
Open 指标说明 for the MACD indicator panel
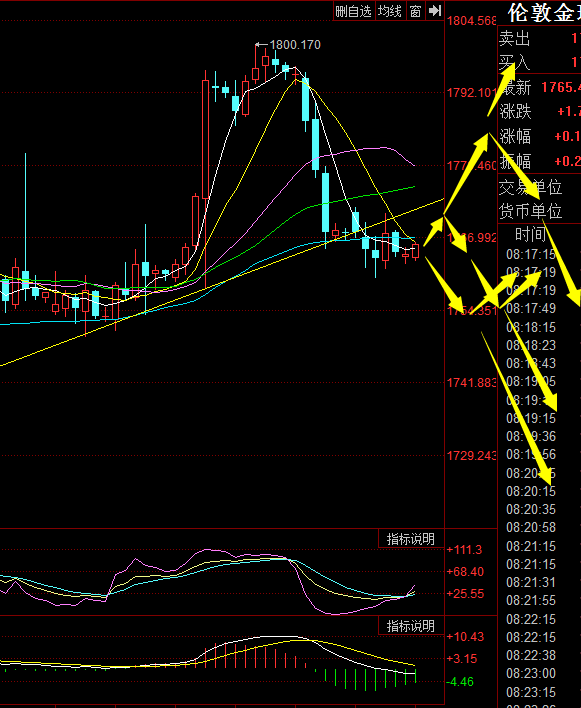pos(411,626)
